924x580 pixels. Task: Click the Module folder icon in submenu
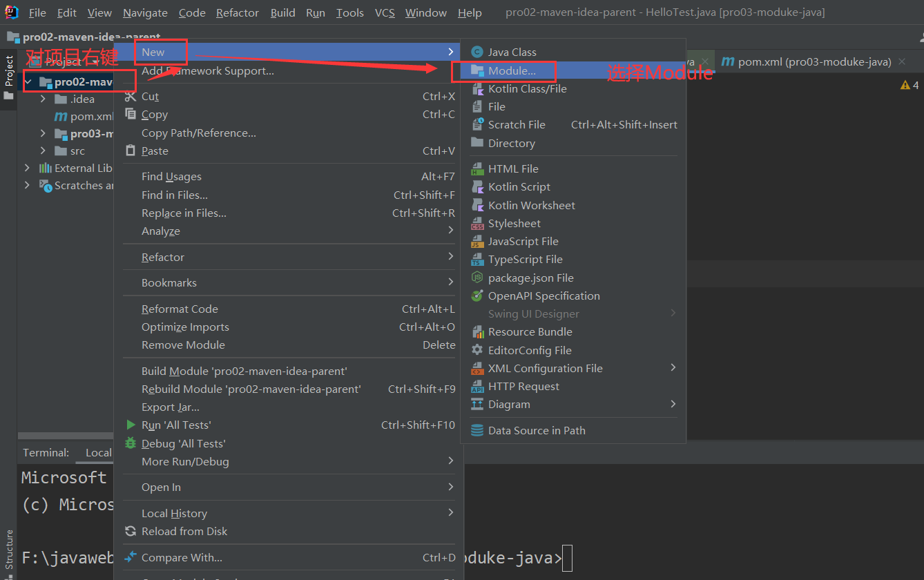[x=477, y=70]
